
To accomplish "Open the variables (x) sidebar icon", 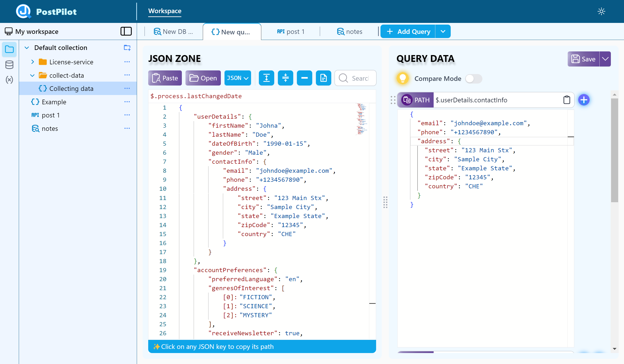I will [x=9, y=80].
